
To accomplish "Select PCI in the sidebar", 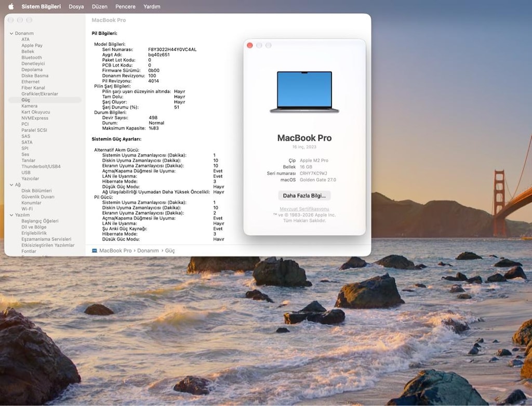I will click(25, 124).
